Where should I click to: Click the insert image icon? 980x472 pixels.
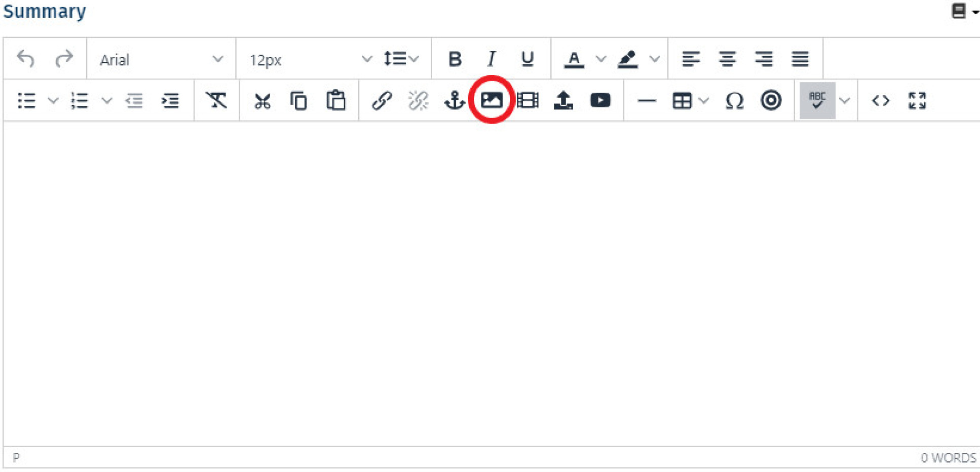tap(491, 100)
